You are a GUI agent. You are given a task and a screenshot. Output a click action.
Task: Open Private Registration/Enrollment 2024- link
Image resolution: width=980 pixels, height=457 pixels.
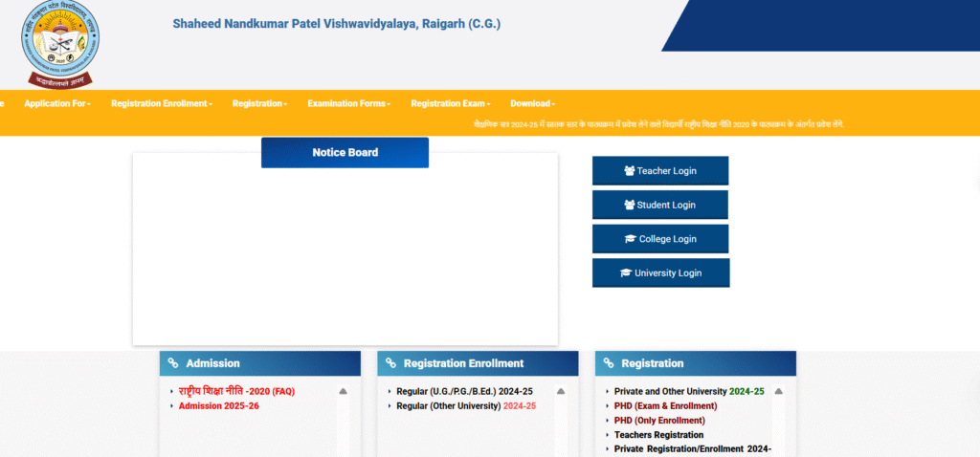point(693,449)
